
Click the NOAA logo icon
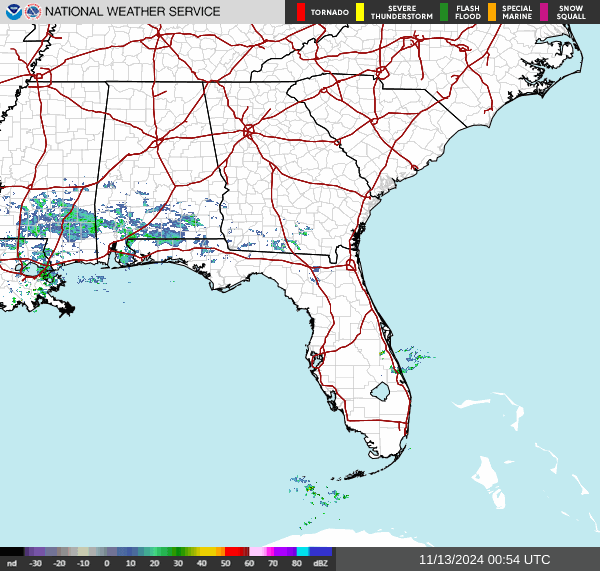tap(14, 11)
